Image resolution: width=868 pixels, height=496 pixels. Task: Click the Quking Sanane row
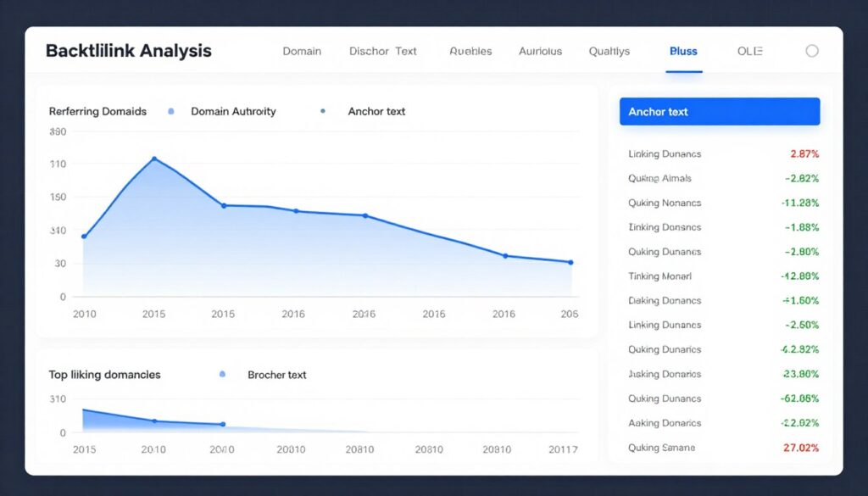point(723,448)
